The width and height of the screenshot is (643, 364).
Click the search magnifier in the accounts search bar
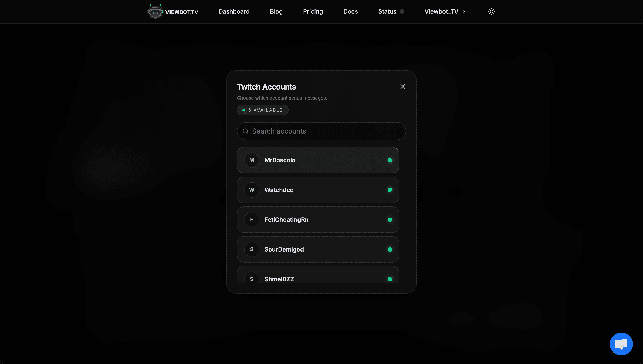246,131
